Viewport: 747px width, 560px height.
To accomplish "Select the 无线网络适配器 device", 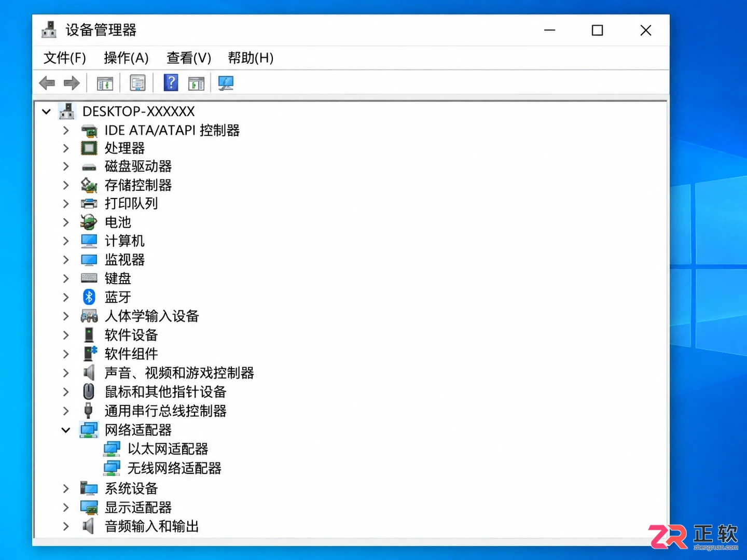I will point(174,468).
